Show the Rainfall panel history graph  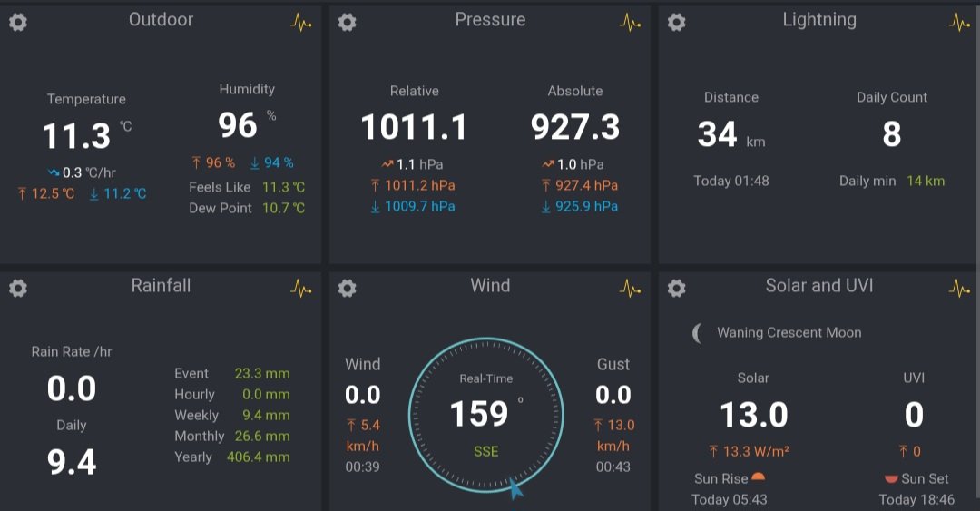pos(300,289)
